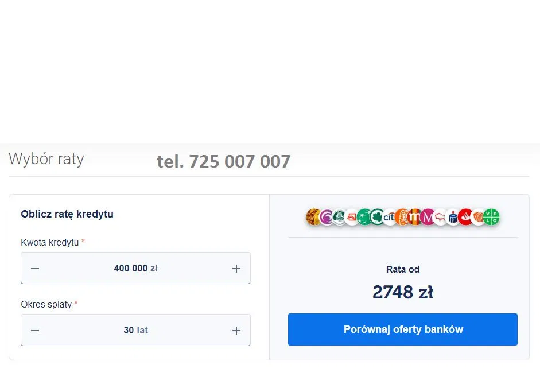Viewport: 540px width, 392px height.
Task: Focus the 30 lat repayment period field
Action: point(135,330)
